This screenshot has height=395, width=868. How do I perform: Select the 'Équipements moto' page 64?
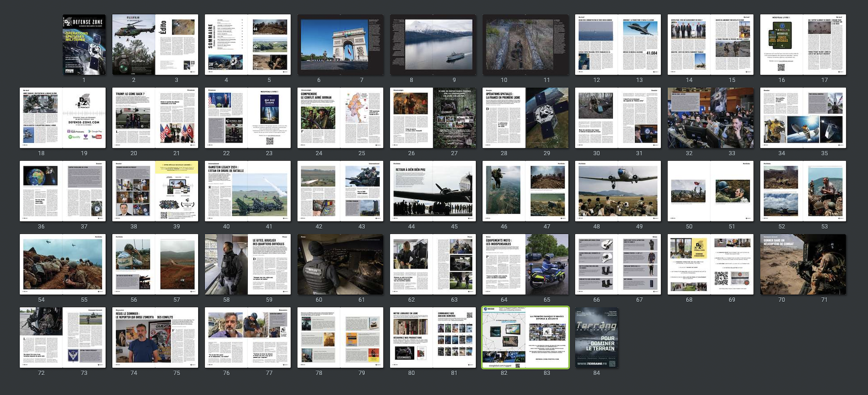[x=504, y=264]
